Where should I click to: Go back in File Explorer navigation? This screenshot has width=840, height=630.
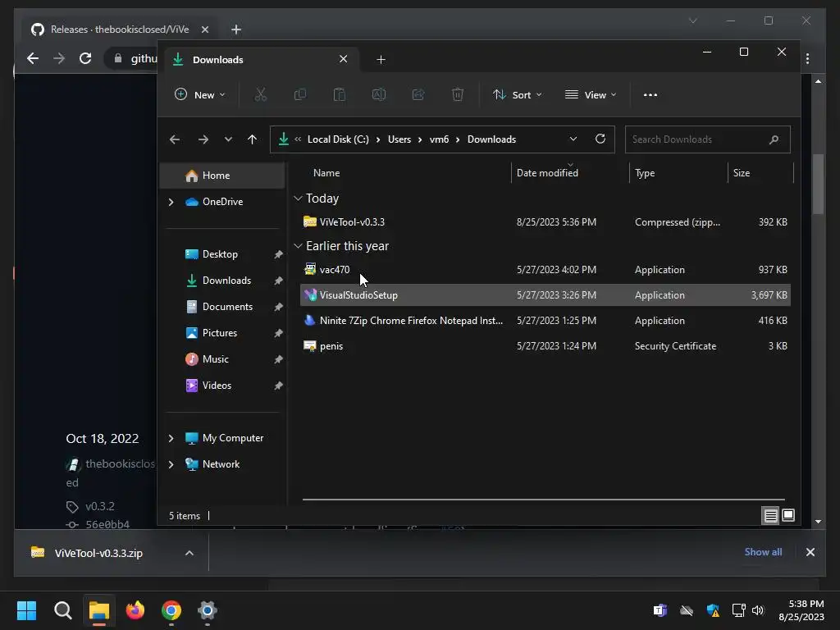175,139
